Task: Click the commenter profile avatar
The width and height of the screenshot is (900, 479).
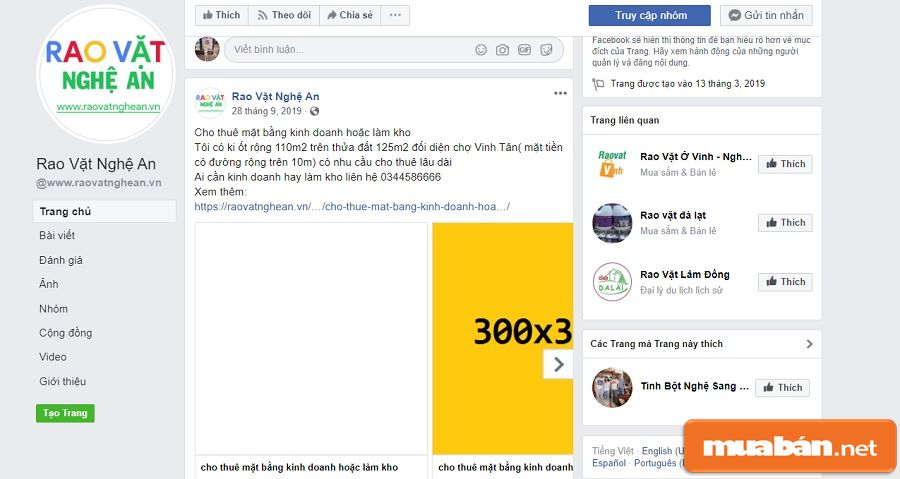Action: click(x=207, y=49)
